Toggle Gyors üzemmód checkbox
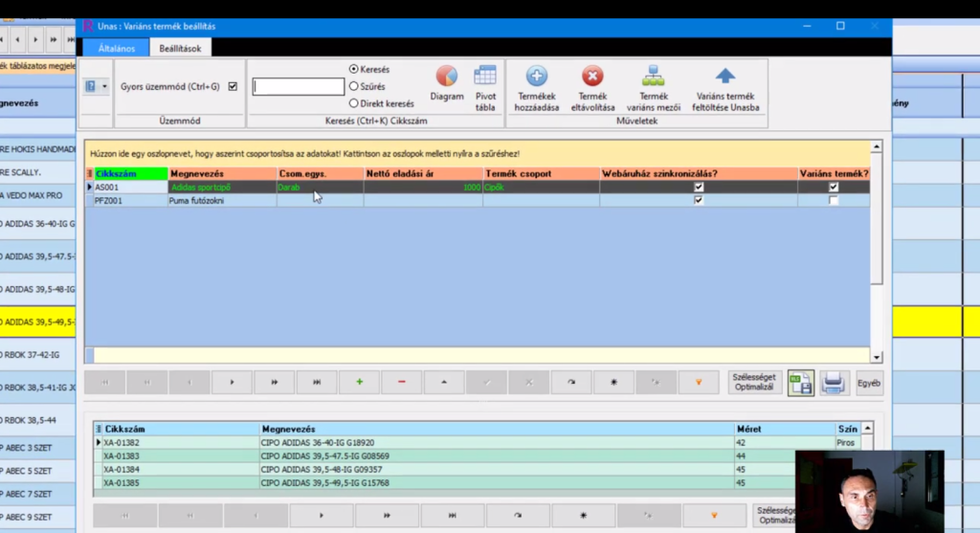 (233, 87)
